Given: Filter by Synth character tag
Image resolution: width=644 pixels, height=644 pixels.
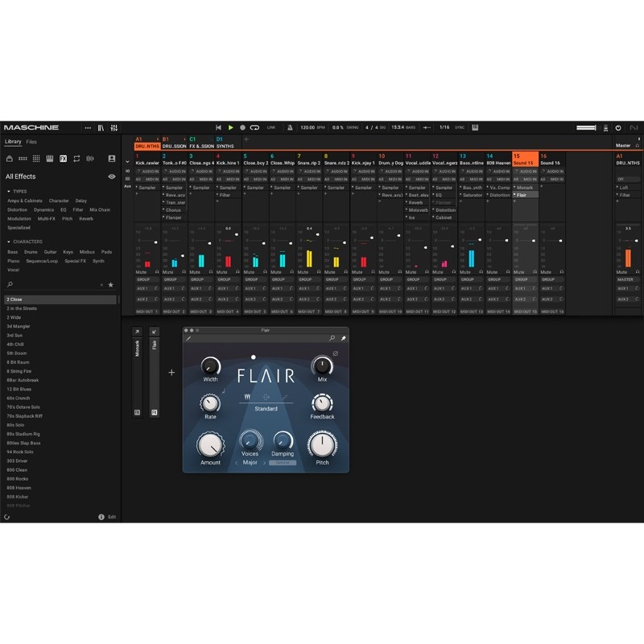Looking at the screenshot, I should click(98, 261).
